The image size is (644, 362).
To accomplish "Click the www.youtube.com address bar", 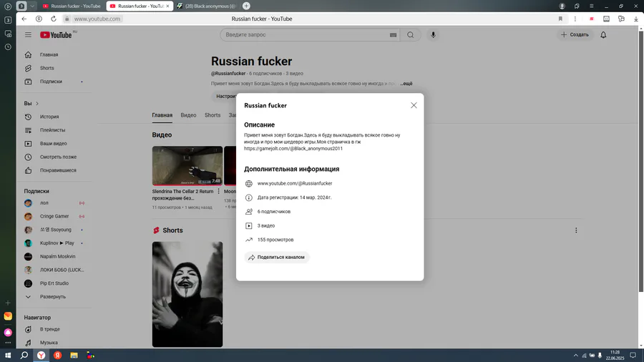I will coord(97,19).
